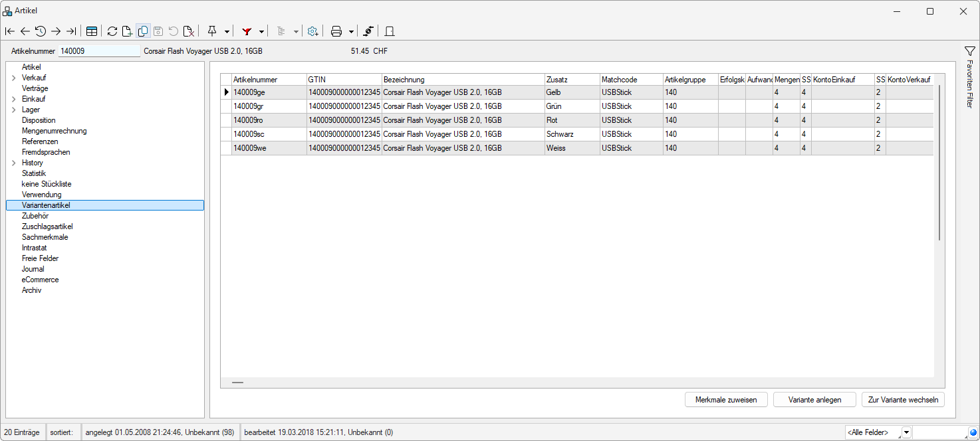Open the record history clock icon
Image resolution: width=980 pixels, height=441 pixels.
point(41,31)
